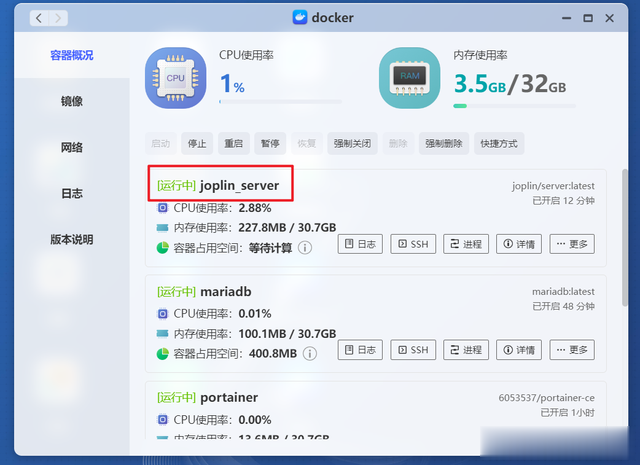The width and height of the screenshot is (640, 465).
Task: Open 更多 menu for joplin_server
Action: 572,244
